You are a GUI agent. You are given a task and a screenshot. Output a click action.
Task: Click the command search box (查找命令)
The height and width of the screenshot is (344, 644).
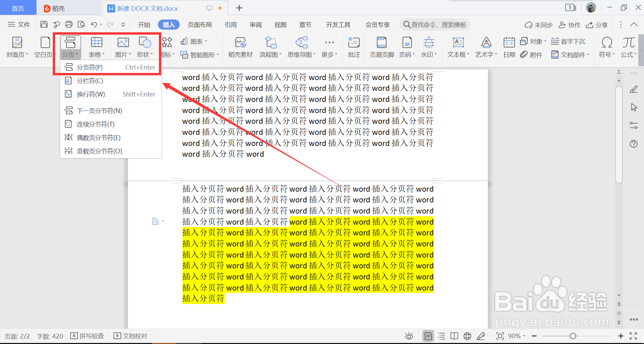coord(435,25)
